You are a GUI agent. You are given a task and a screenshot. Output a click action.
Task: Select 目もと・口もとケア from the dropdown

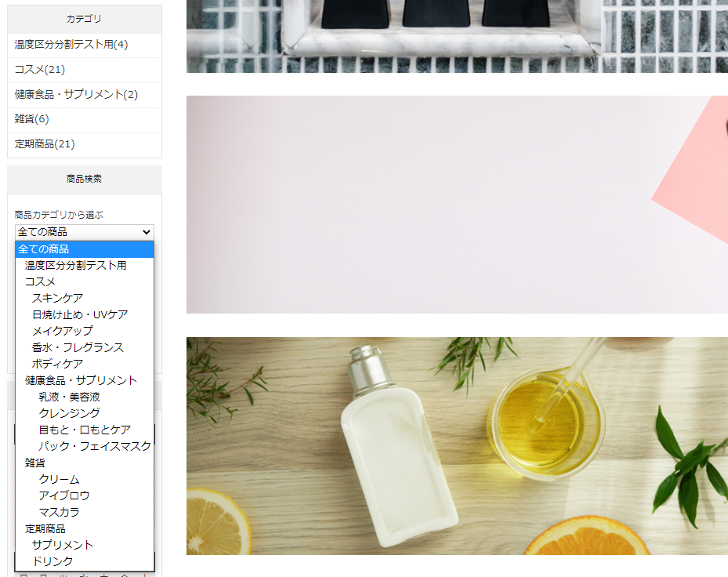[85, 430]
